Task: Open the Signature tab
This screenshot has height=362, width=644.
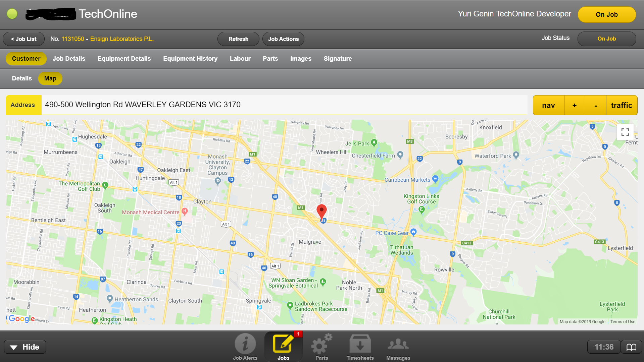Action: point(338,59)
